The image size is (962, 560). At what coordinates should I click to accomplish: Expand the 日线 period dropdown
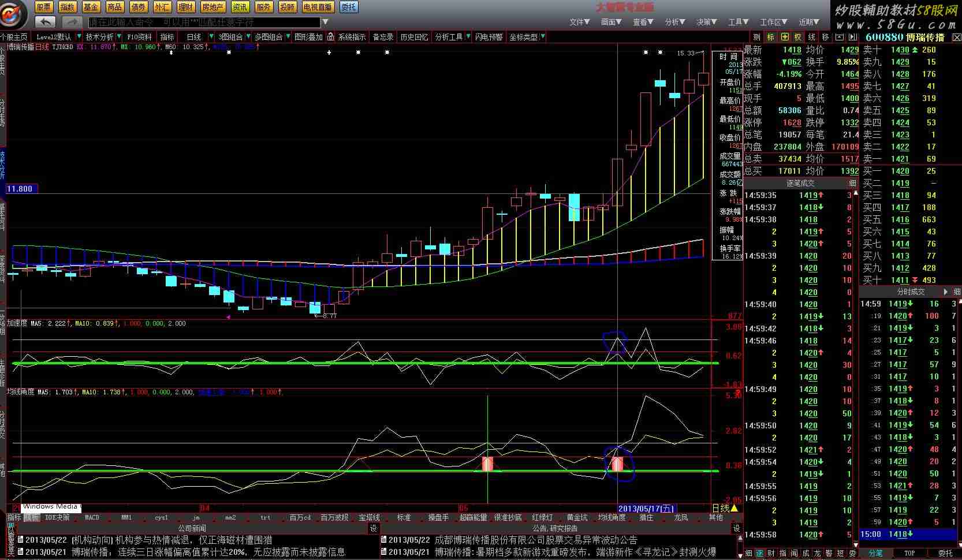211,37
